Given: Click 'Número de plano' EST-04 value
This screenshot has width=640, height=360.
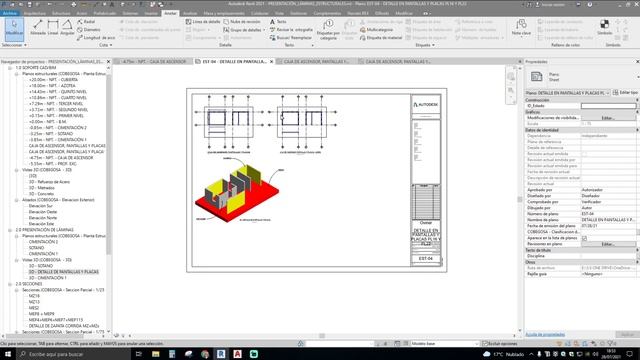Looking at the screenshot, I should point(608,214).
